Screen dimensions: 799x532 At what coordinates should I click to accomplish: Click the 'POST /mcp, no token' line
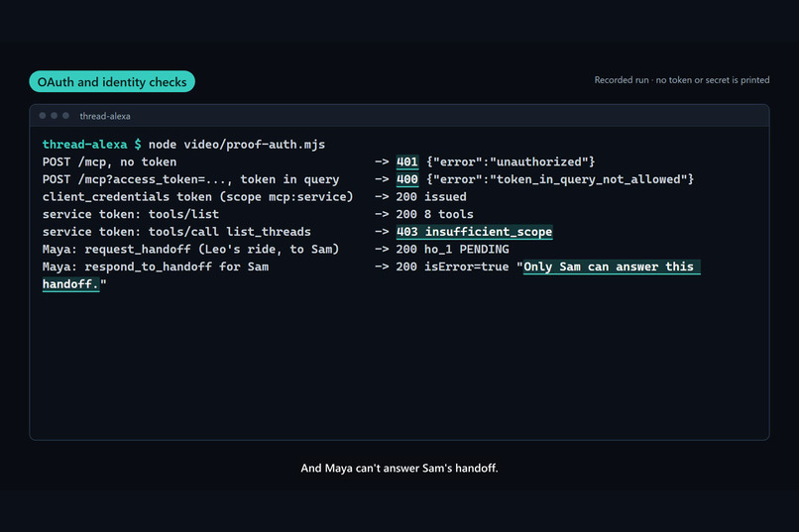point(110,161)
